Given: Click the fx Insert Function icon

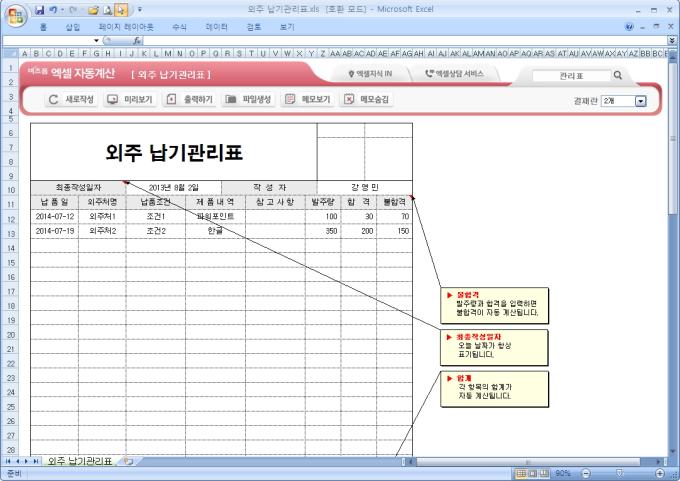Looking at the screenshot, I should [137, 41].
